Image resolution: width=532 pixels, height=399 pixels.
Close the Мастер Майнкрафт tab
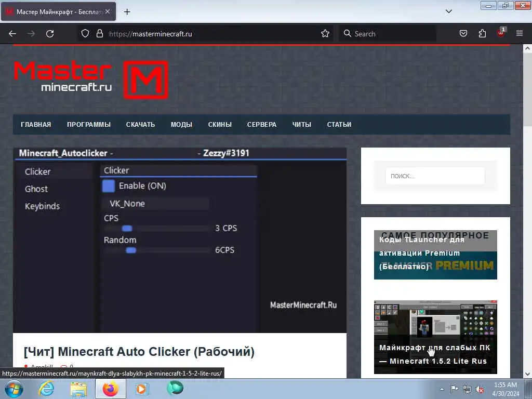pyautogui.click(x=108, y=11)
